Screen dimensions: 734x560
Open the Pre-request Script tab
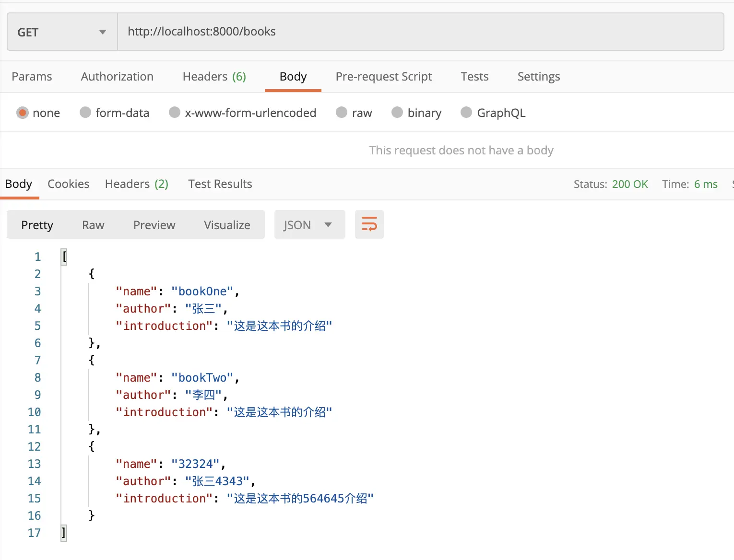384,77
